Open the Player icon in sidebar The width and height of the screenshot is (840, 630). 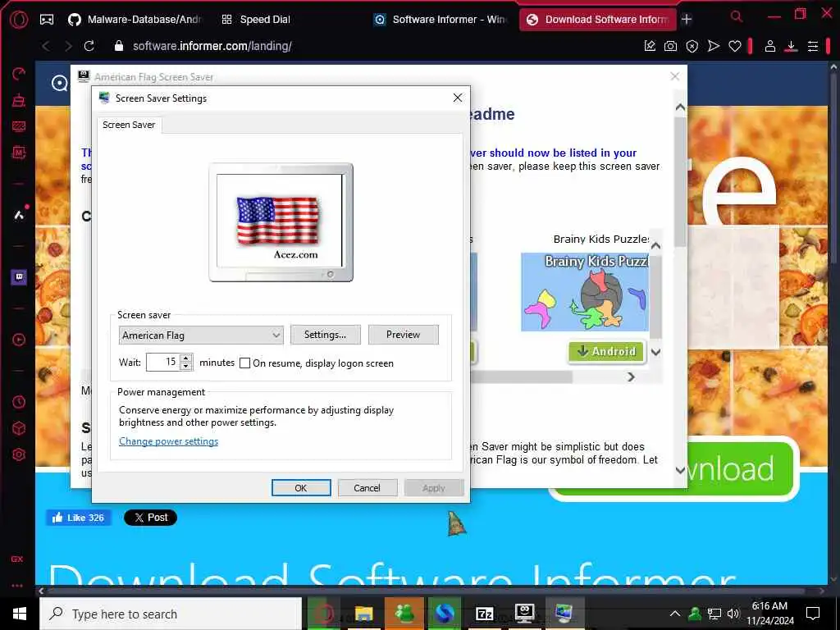[19, 340]
